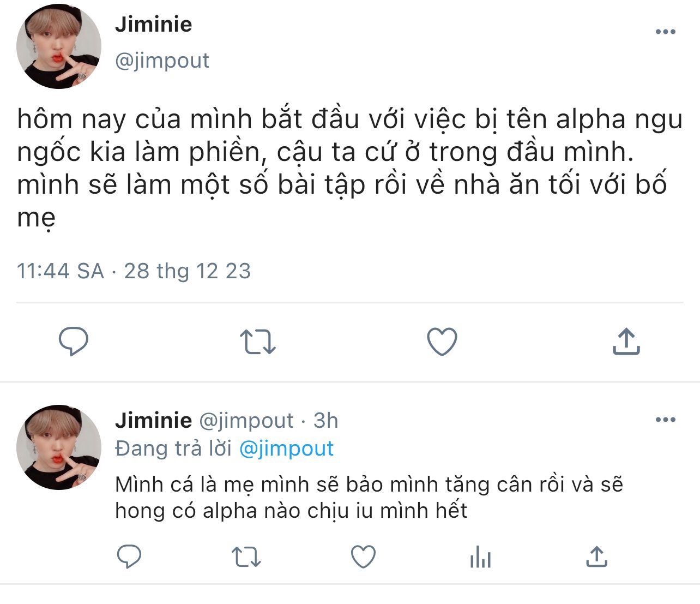Tap the 3h timestamp on reply tweet
This screenshot has width=700, height=604.
tap(326, 421)
